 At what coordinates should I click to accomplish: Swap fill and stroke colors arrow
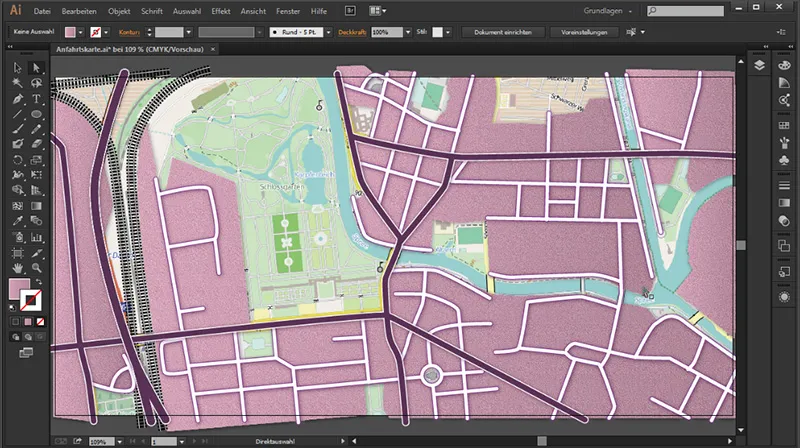[38, 282]
